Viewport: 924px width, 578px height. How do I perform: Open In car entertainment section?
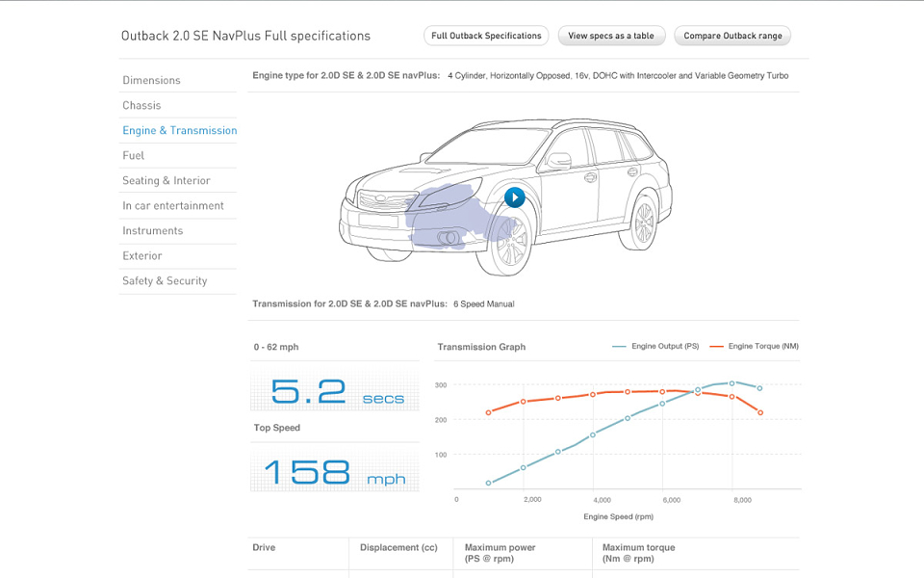(x=173, y=206)
